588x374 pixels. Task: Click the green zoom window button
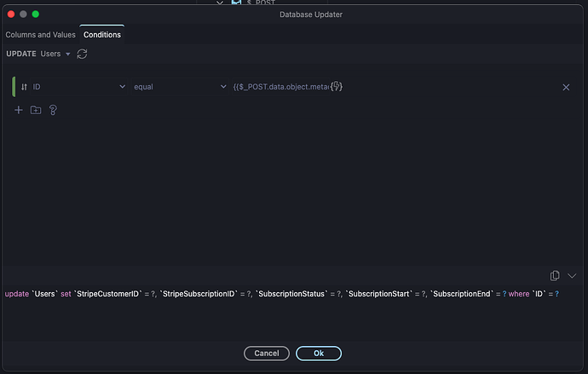pos(36,14)
